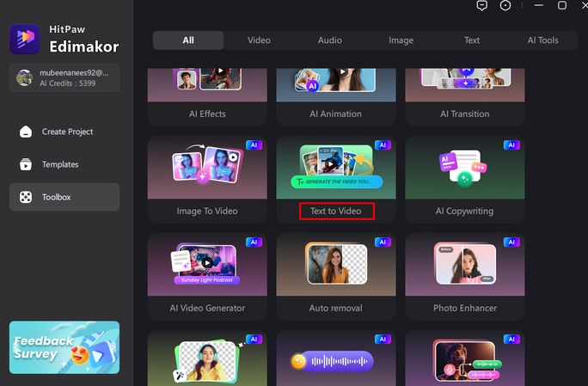This screenshot has height=386, width=588.
Task: Open the AI Animation tool thumbnail
Action: click(x=336, y=85)
